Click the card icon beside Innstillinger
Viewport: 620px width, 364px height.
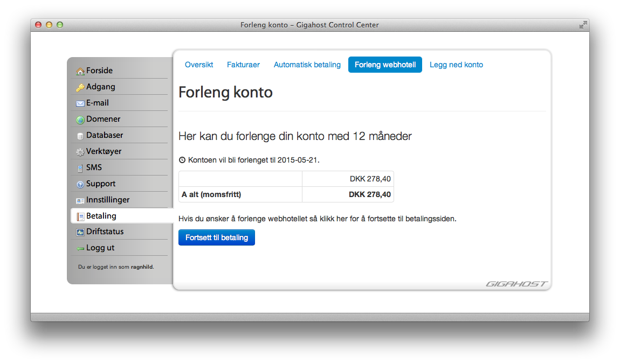click(x=80, y=200)
